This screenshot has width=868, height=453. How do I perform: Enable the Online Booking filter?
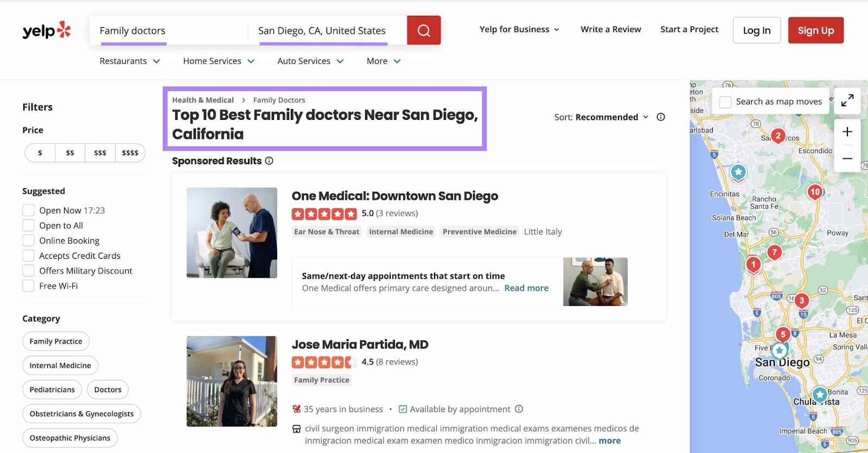(28, 240)
